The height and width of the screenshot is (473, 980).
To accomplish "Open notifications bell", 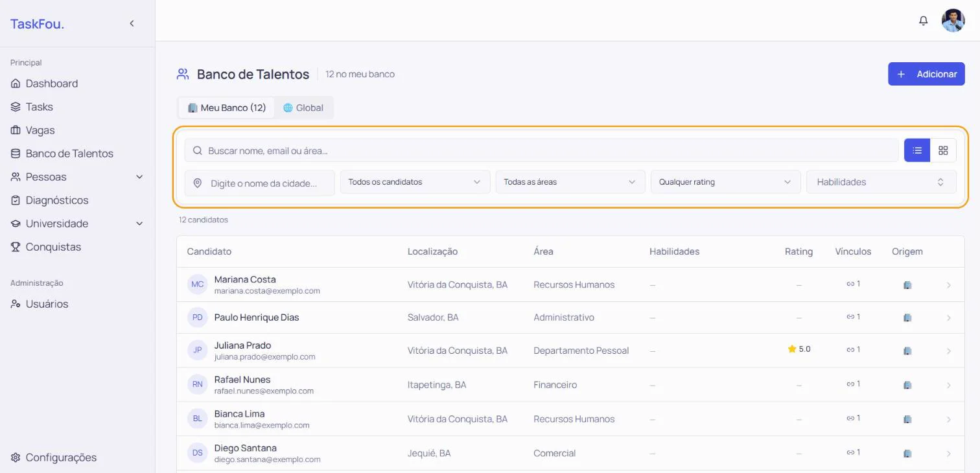I will pos(924,21).
